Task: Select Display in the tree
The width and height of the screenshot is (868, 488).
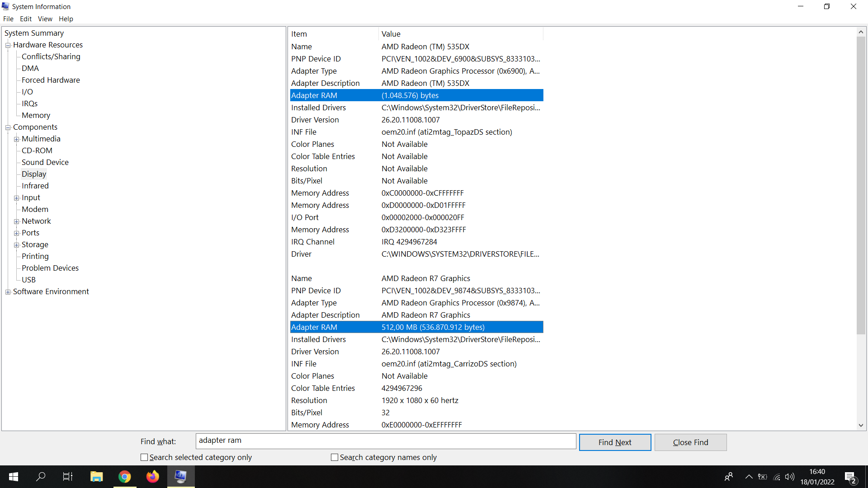Action: tap(34, 174)
